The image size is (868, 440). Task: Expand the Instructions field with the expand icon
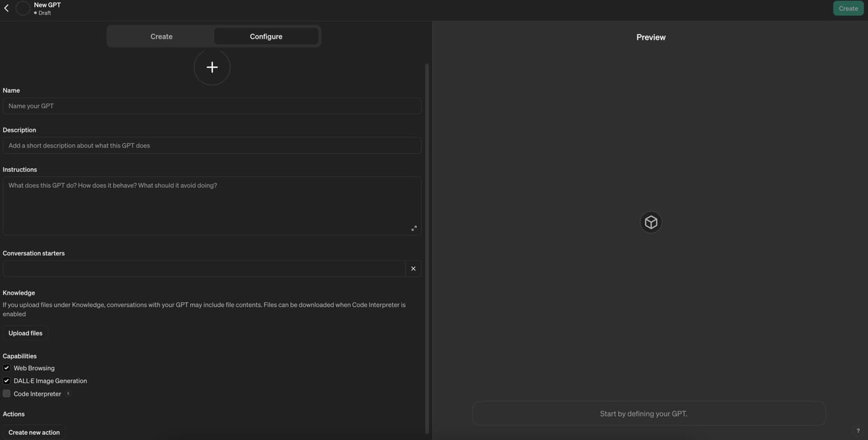(414, 228)
